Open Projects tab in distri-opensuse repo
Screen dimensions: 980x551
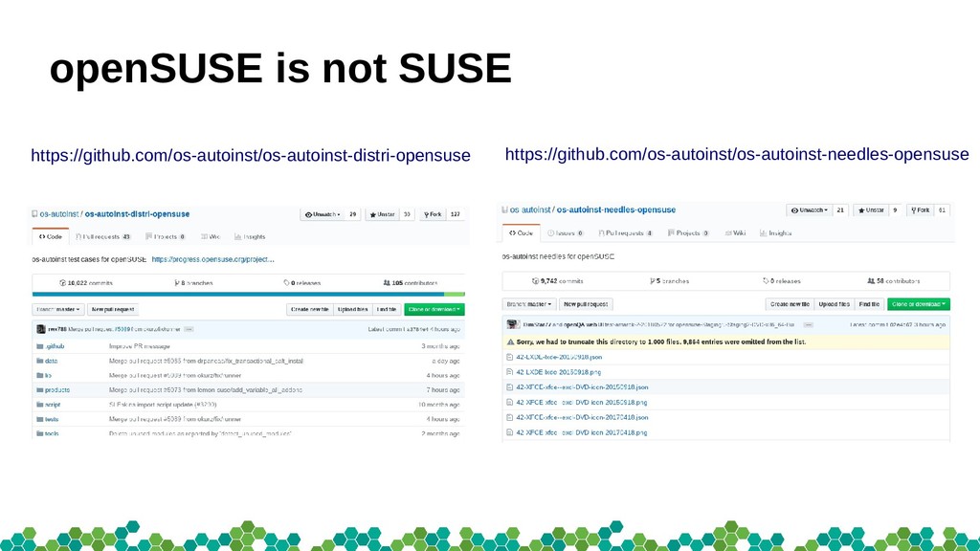coord(166,237)
